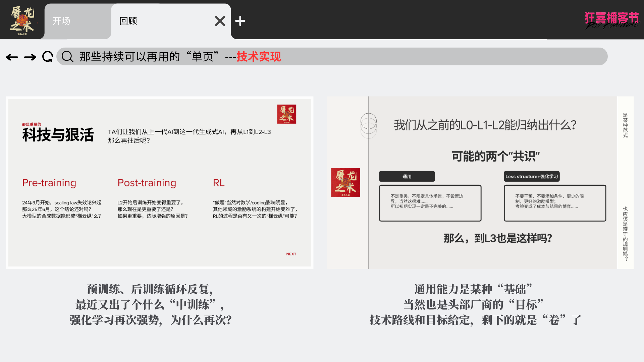Close the 回顾 tab with X icon

[220, 21]
